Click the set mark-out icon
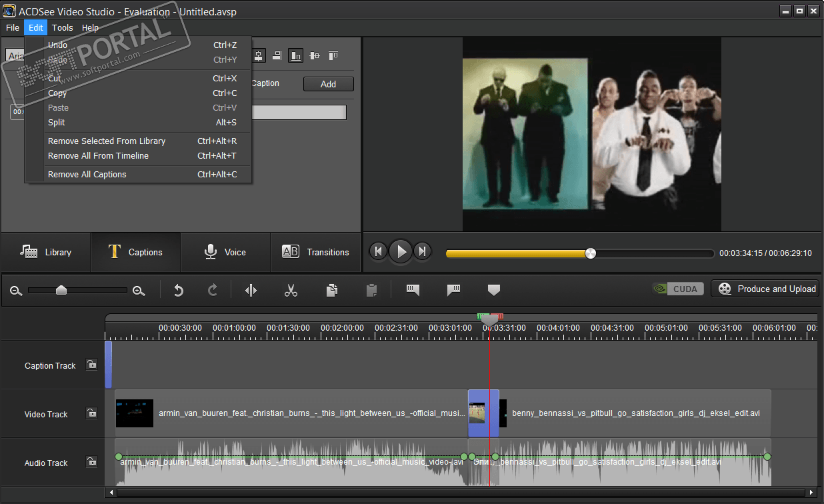Screen dimensions: 824x504 pyautogui.click(x=454, y=290)
